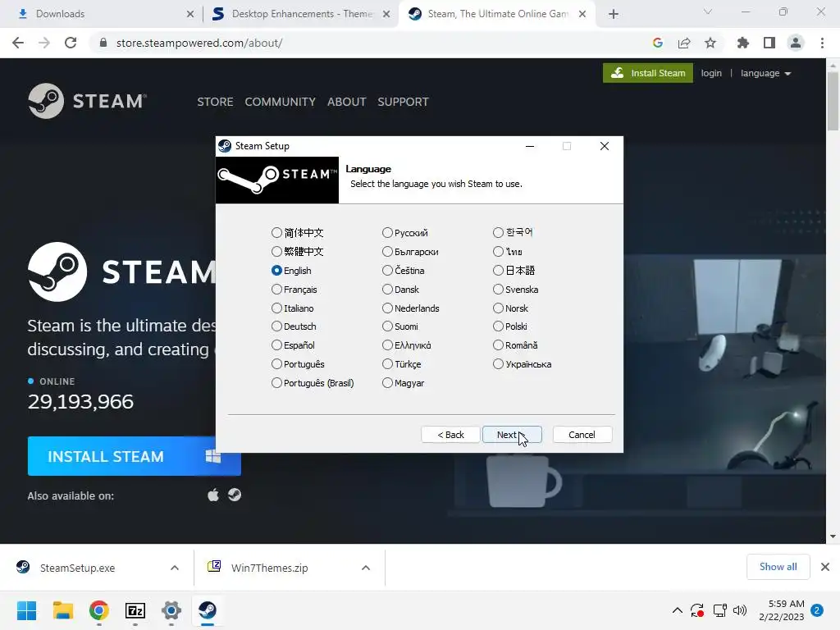Viewport: 840px width, 630px height.
Task: Expand the language dropdown on Steam page
Action: (765, 73)
